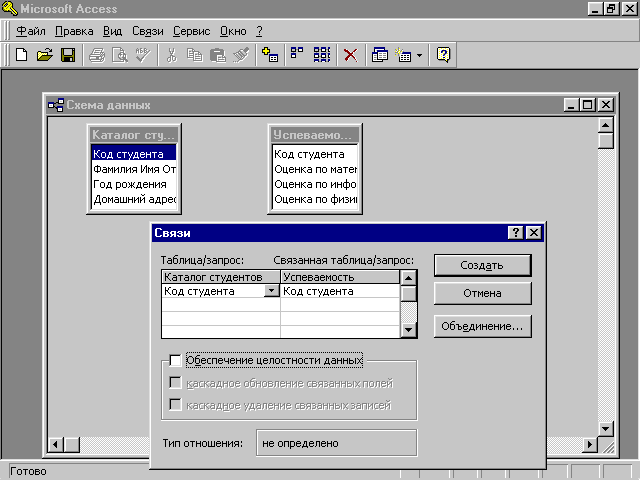
Task: Click the Тип отношения value field
Action: (336, 443)
